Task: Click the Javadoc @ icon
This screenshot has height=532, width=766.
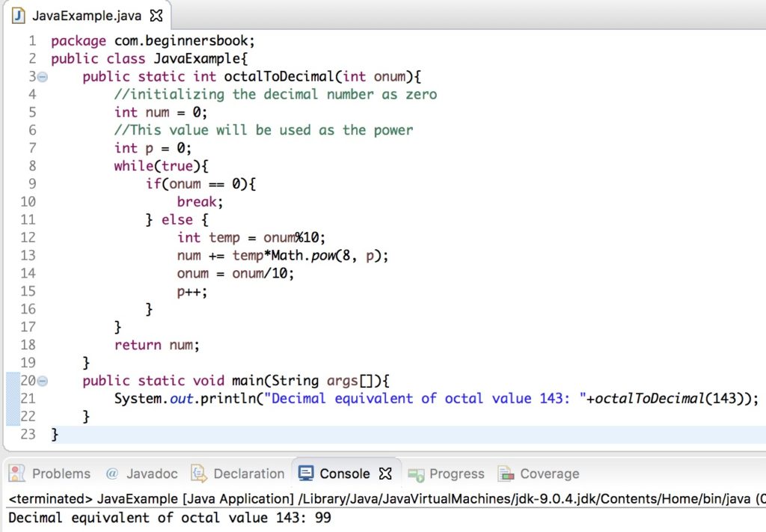Action: click(x=112, y=474)
